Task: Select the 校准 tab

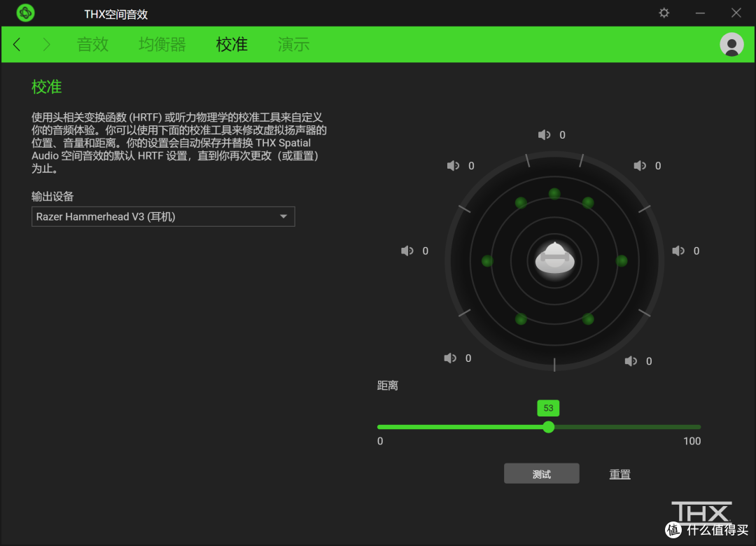Action: 232,44
